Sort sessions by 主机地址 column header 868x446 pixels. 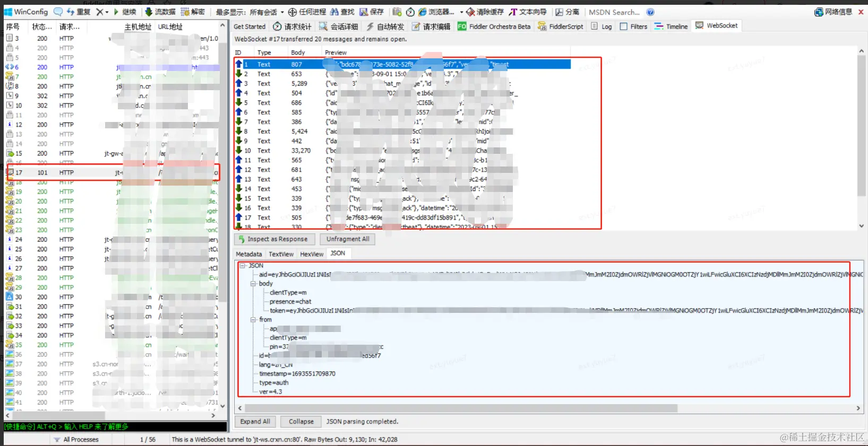pyautogui.click(x=138, y=27)
